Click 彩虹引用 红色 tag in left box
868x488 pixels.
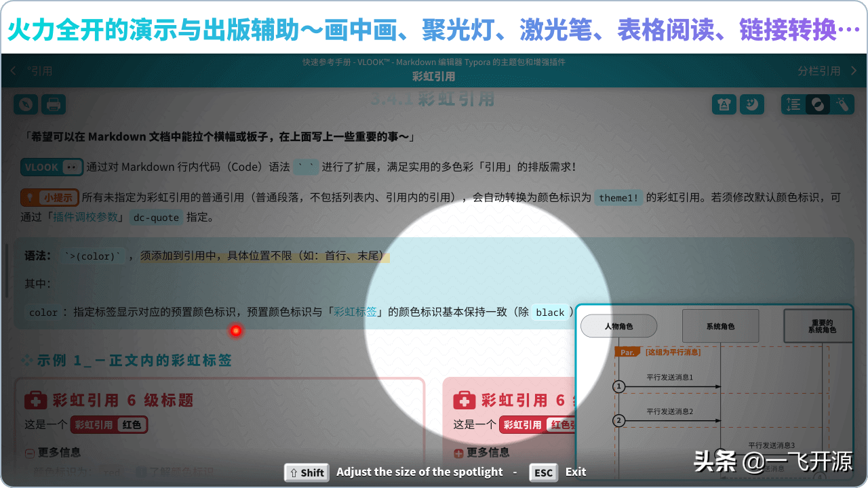(108, 425)
